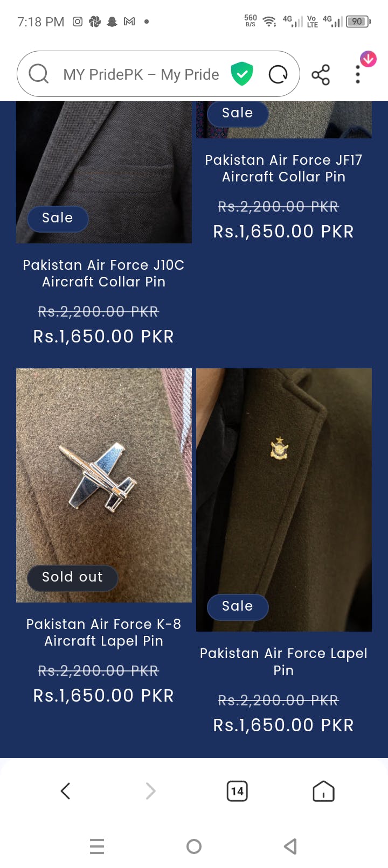Open the browser home page
This screenshot has height=868, width=388.
(x=323, y=791)
